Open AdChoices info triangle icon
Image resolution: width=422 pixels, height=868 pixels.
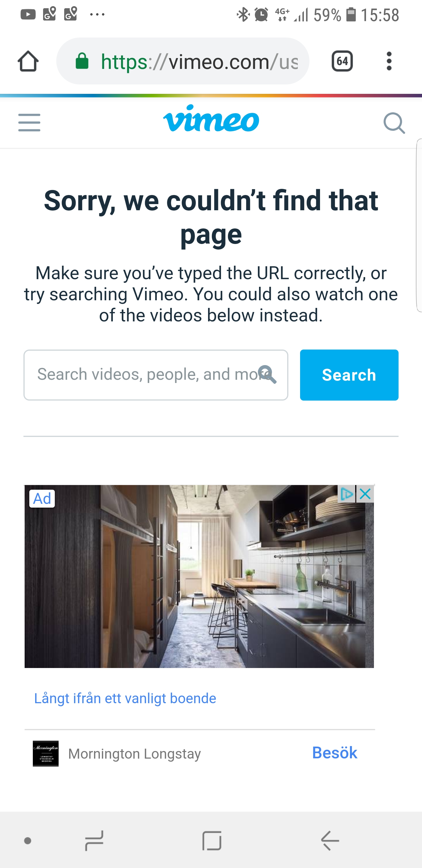[347, 494]
